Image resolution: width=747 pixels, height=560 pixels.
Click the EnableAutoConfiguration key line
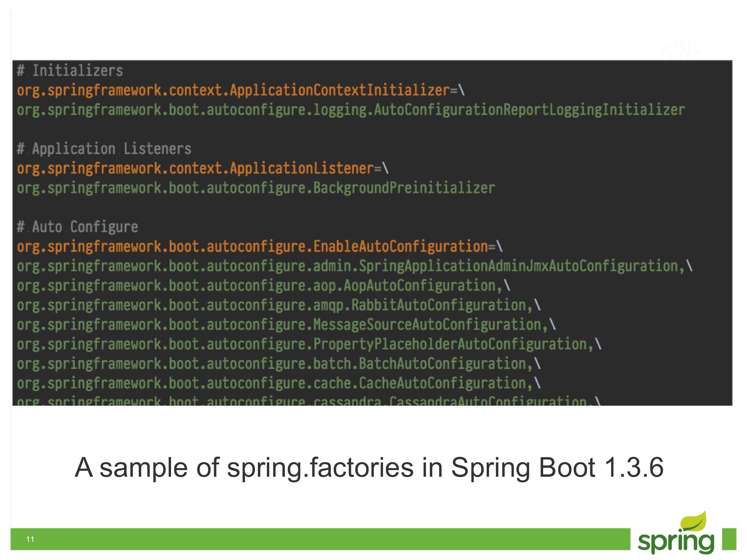259,246
